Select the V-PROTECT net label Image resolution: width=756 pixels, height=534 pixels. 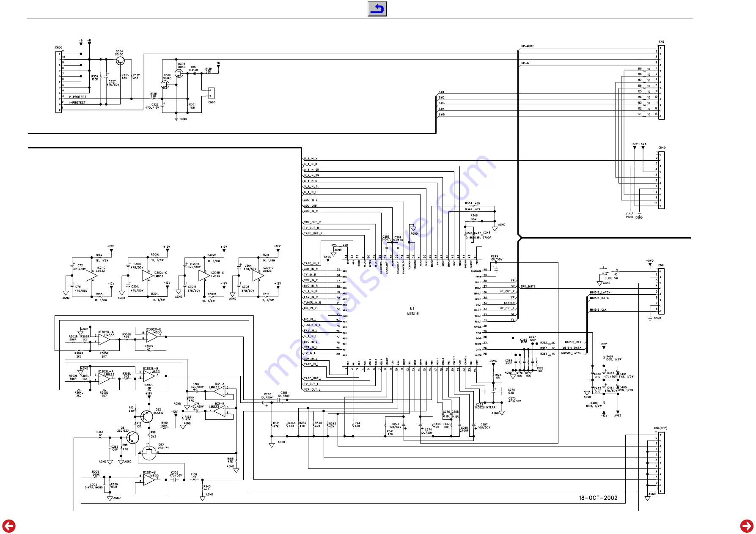click(x=77, y=97)
